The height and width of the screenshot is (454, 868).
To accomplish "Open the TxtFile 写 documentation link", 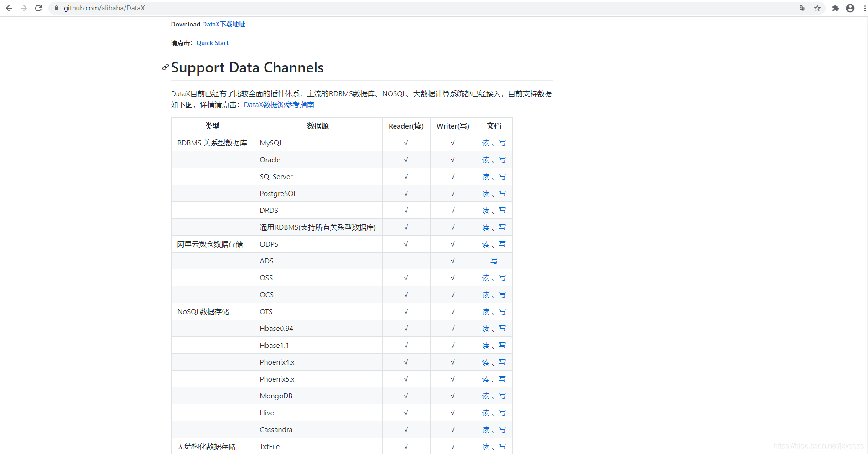I will pyautogui.click(x=502, y=447).
